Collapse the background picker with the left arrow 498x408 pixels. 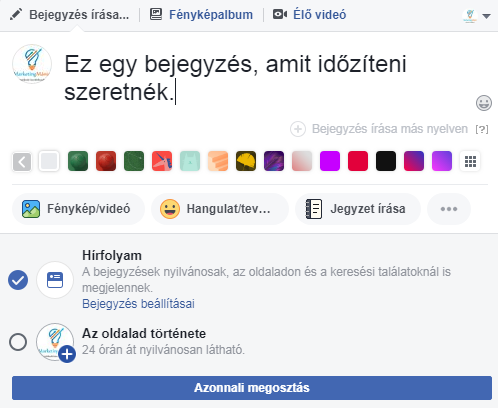click(x=22, y=162)
